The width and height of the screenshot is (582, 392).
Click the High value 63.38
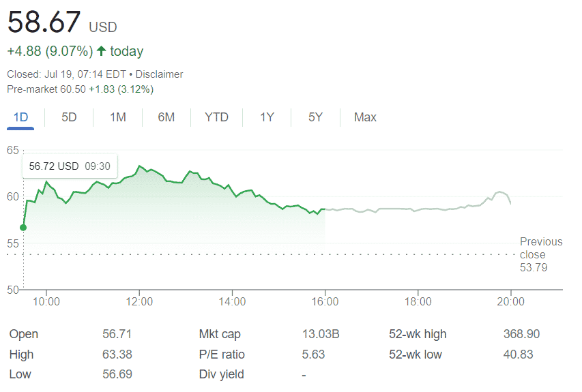pos(117,355)
